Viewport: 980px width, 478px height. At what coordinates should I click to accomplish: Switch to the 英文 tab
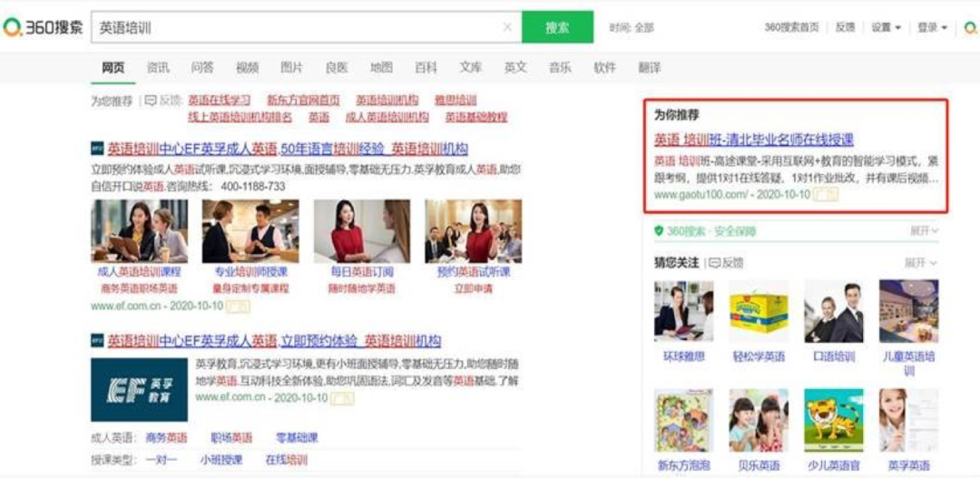click(x=515, y=68)
